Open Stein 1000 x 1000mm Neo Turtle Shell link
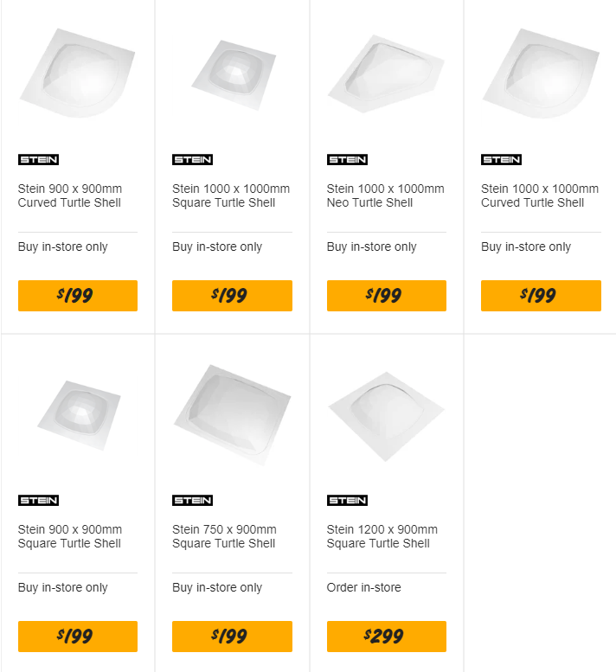This screenshot has width=616, height=672. [385, 195]
